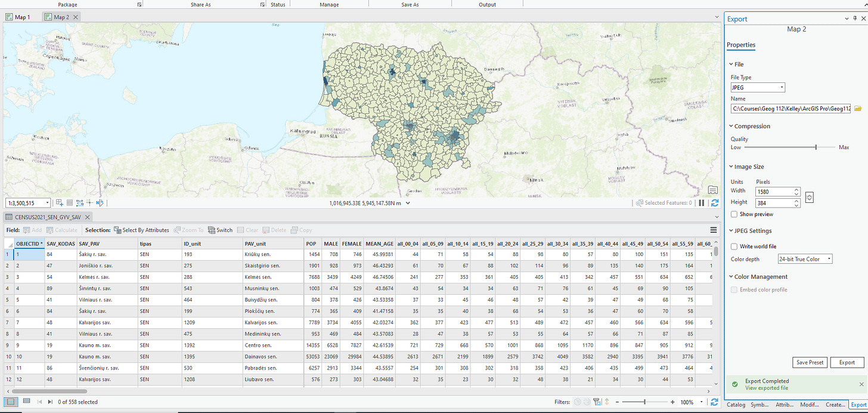The width and height of the screenshot is (868, 413).
Task: Toggle aspect ratio lock beside Width and Height
Action: tap(810, 198)
